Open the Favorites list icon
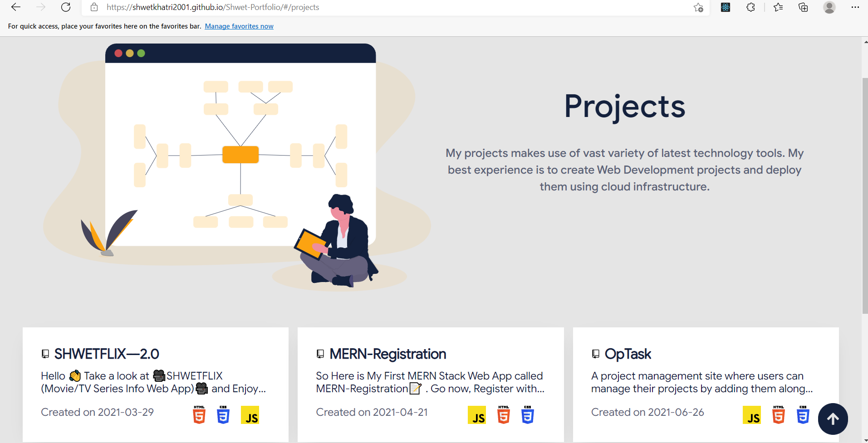 coord(778,7)
